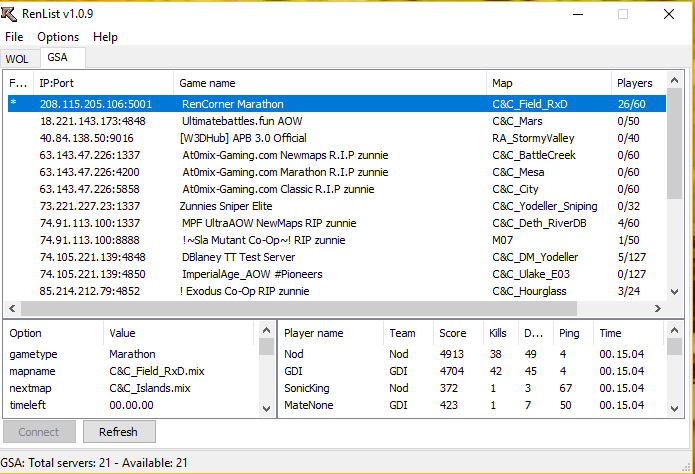Open the Help menu

click(105, 37)
